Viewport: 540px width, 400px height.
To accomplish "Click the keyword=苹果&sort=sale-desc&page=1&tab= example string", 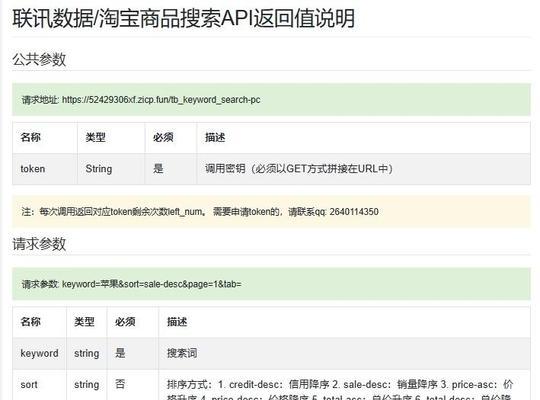I will (152, 284).
